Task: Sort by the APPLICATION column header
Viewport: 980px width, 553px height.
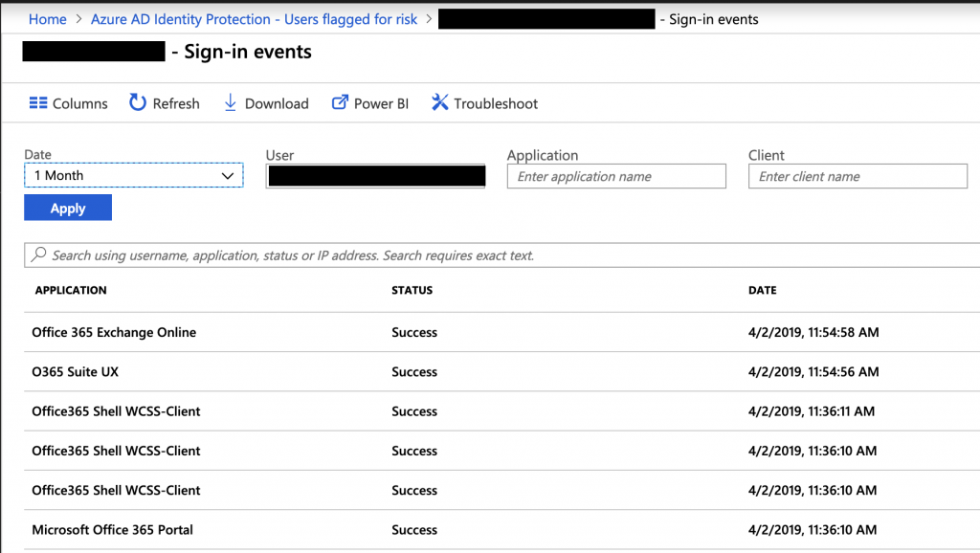Action: (x=71, y=290)
